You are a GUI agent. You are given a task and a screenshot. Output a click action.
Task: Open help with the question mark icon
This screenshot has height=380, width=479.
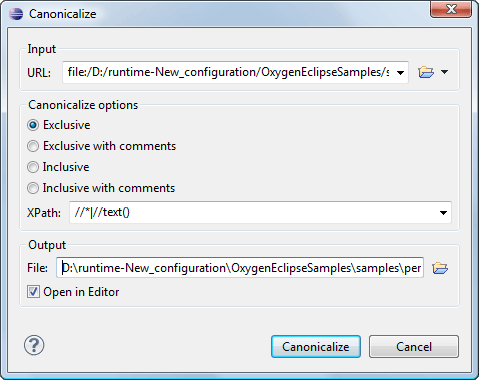point(34,345)
